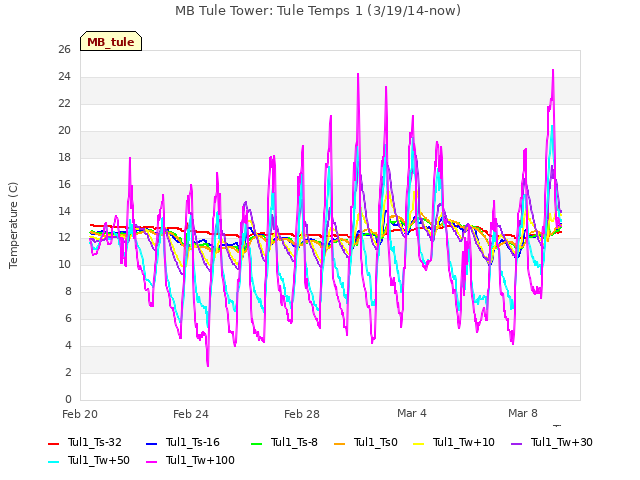Click the 18 y-axis tick label

click(x=64, y=157)
